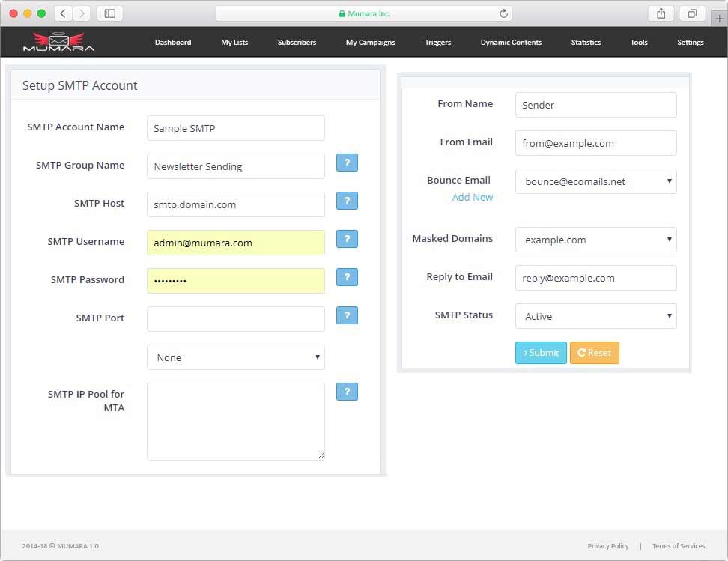Open the My Campaigns menu

pos(370,43)
